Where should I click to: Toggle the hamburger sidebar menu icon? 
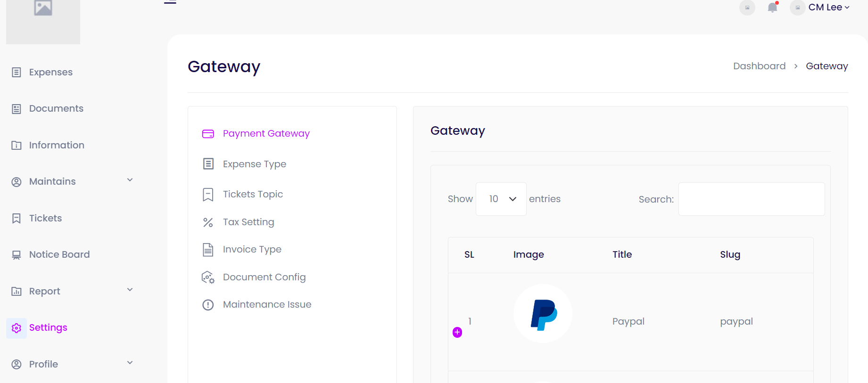(170, 2)
